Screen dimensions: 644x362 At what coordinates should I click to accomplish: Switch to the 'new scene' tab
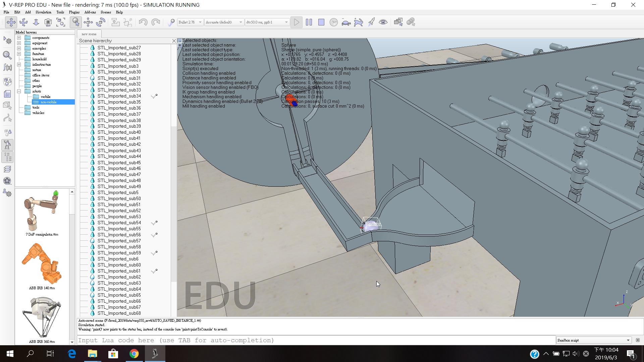[x=89, y=34]
